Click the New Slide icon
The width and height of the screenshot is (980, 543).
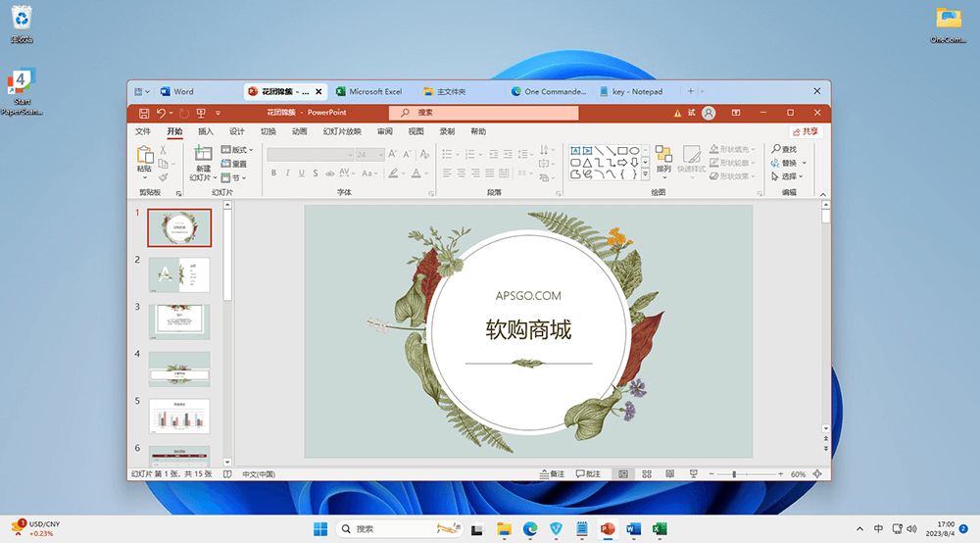point(203,154)
